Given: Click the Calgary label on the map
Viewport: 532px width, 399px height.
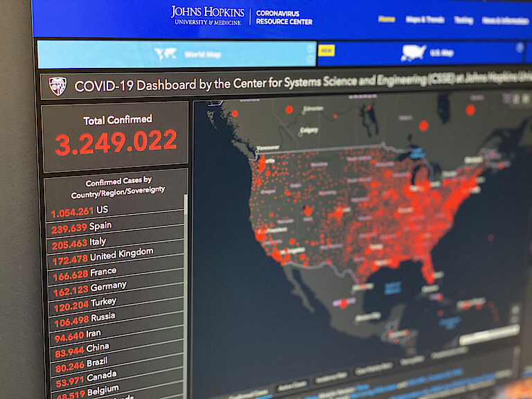Looking at the screenshot, I should point(309,130).
